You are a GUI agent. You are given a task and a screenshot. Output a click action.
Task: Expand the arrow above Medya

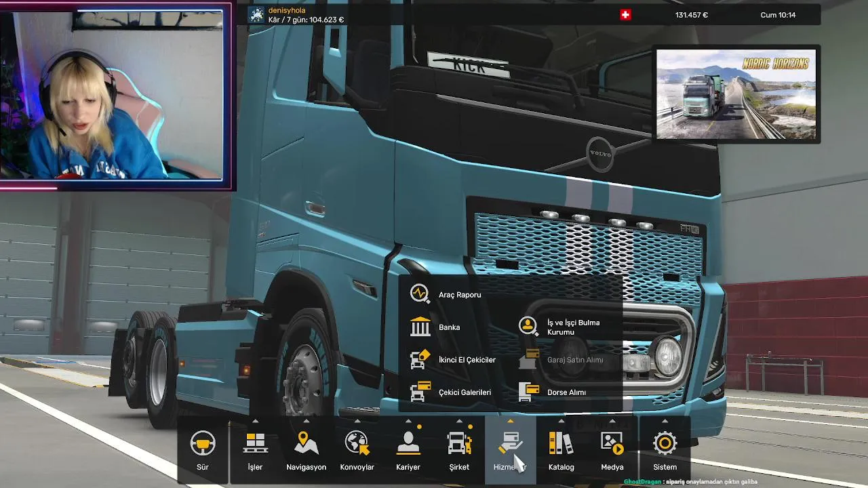[612, 421]
